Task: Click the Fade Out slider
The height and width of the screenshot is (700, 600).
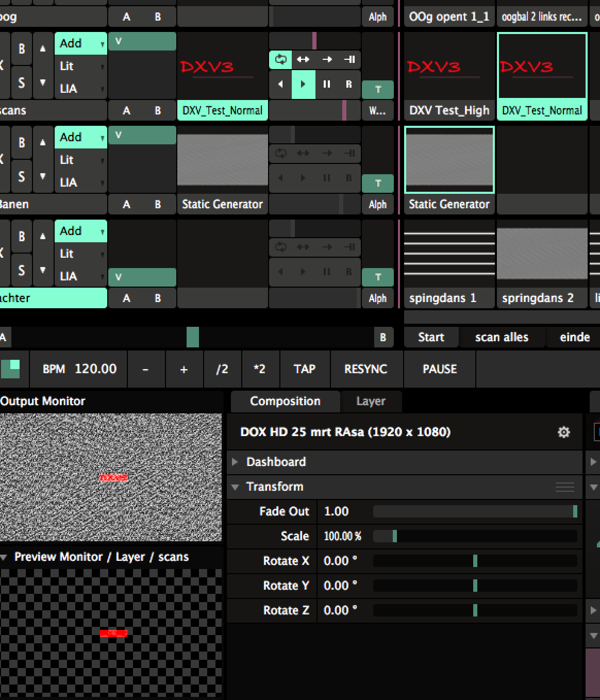Action: pyautogui.click(x=474, y=511)
